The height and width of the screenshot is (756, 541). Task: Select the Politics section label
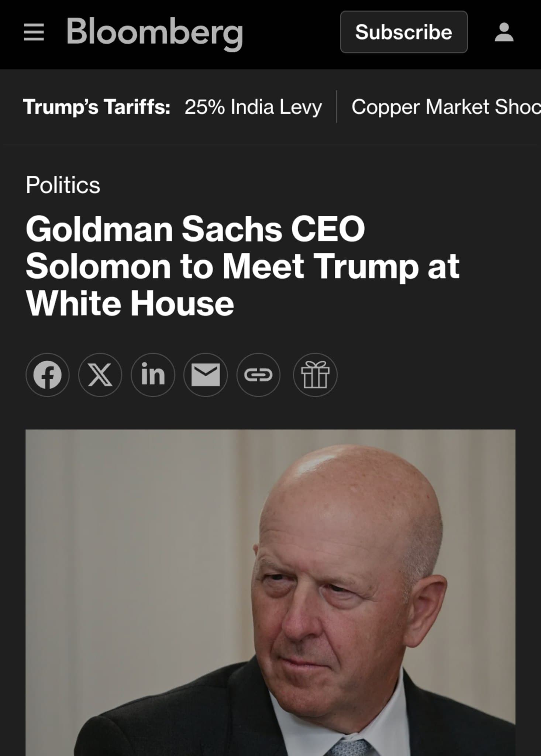coord(63,186)
